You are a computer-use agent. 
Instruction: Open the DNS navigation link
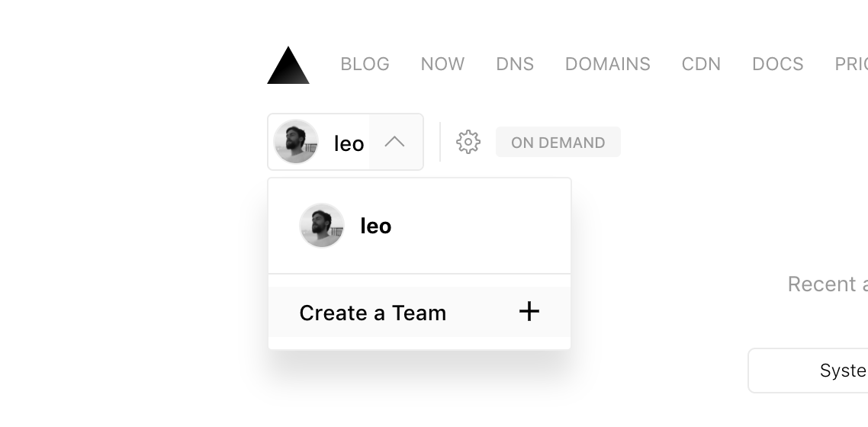click(x=515, y=64)
